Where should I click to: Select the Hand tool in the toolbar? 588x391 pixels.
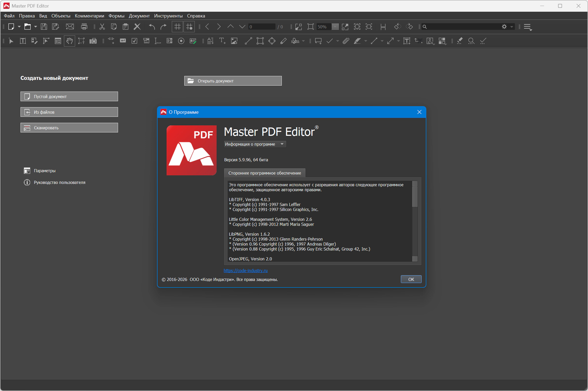point(69,41)
